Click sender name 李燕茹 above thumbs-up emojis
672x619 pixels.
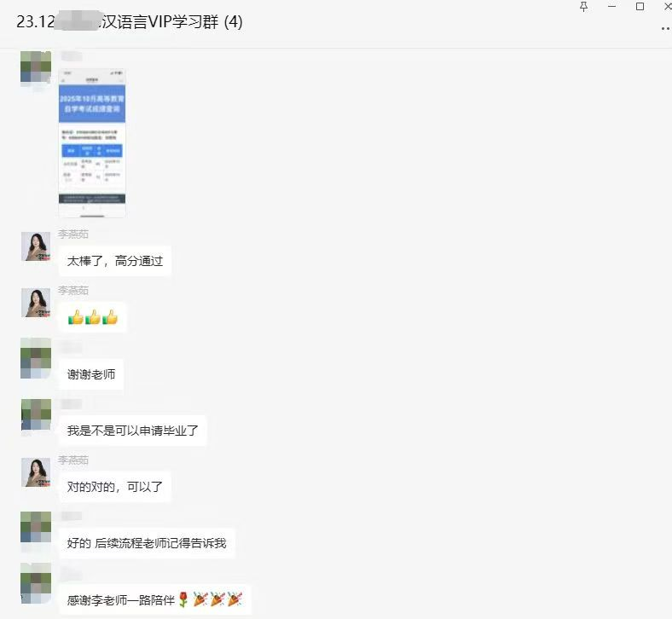tap(73, 290)
